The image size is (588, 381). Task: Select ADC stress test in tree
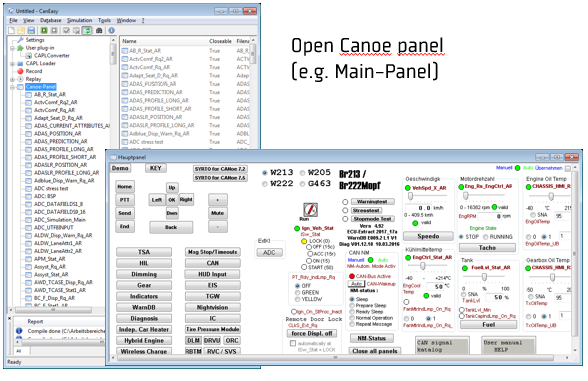51,189
